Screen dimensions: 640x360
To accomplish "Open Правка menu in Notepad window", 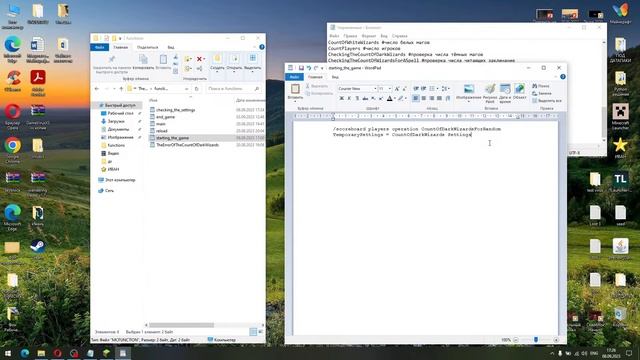I will [x=350, y=36].
